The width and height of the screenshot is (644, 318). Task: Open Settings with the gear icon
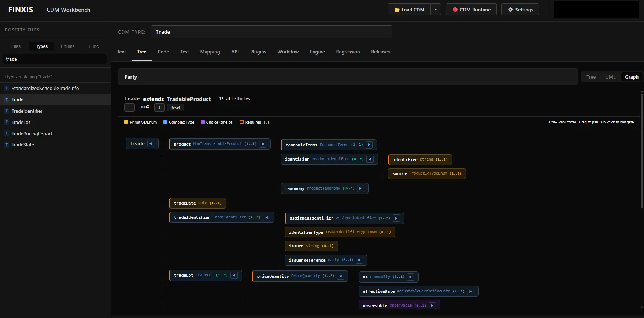520,10
